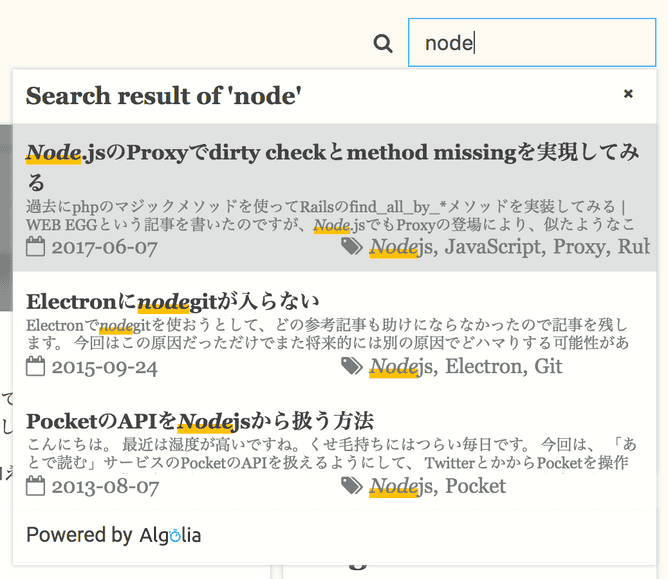Click tag icon in the Electron result

tap(351, 366)
